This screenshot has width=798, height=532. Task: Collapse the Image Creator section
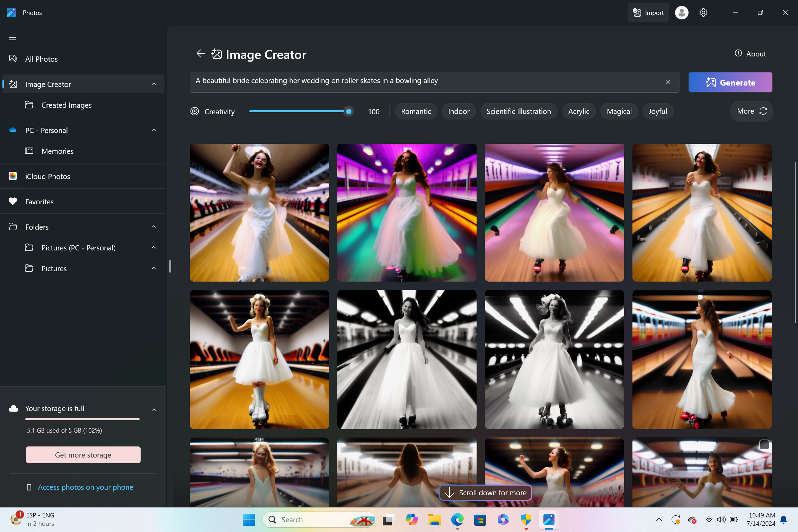[x=154, y=84]
